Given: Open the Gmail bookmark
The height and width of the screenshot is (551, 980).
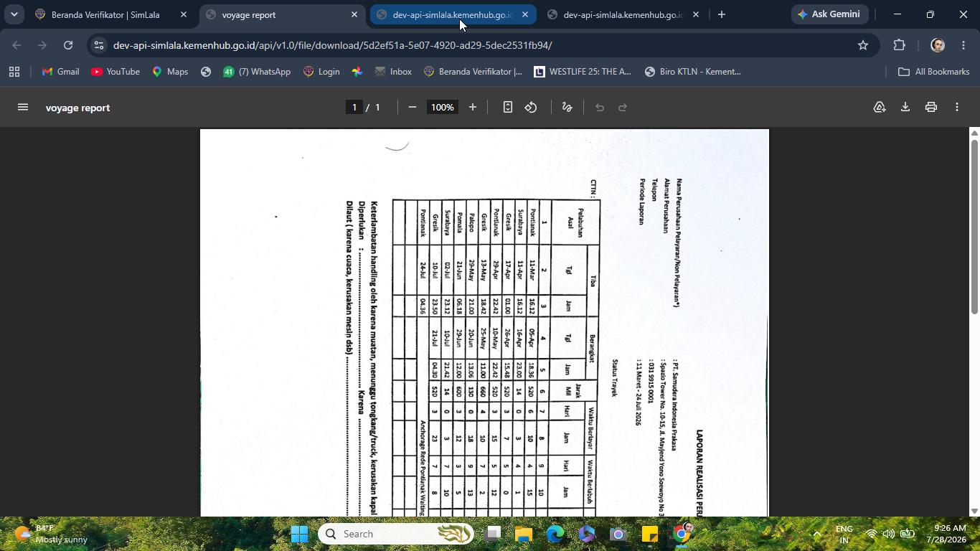Looking at the screenshot, I should coord(61,72).
